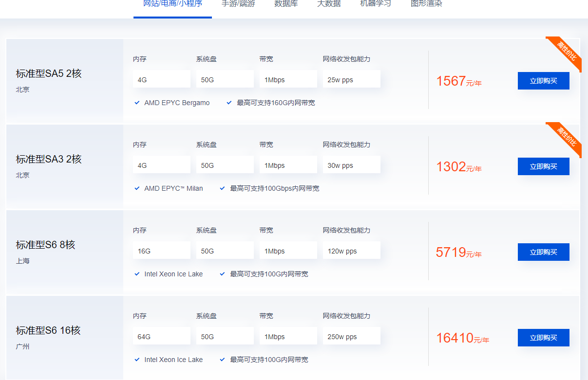Image resolution: width=588 pixels, height=380 pixels.
Task: Click the 25w pps field
Action: [x=351, y=80]
